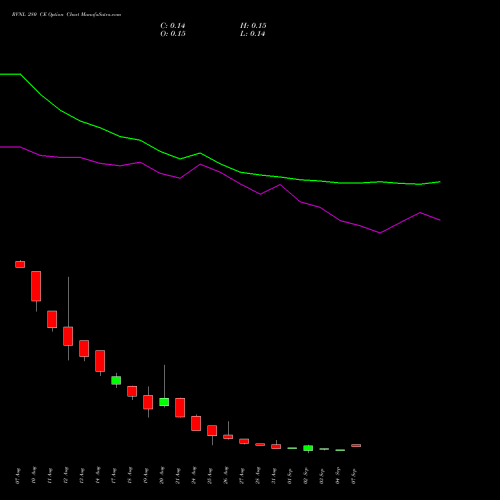Click the tall red 10 Aug candlestick
500x500 pixels.
point(36,286)
